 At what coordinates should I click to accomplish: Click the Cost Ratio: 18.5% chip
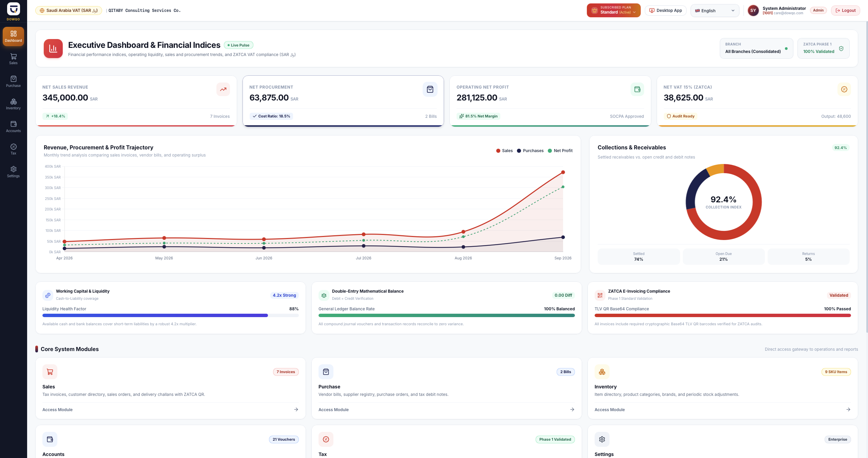tap(271, 116)
